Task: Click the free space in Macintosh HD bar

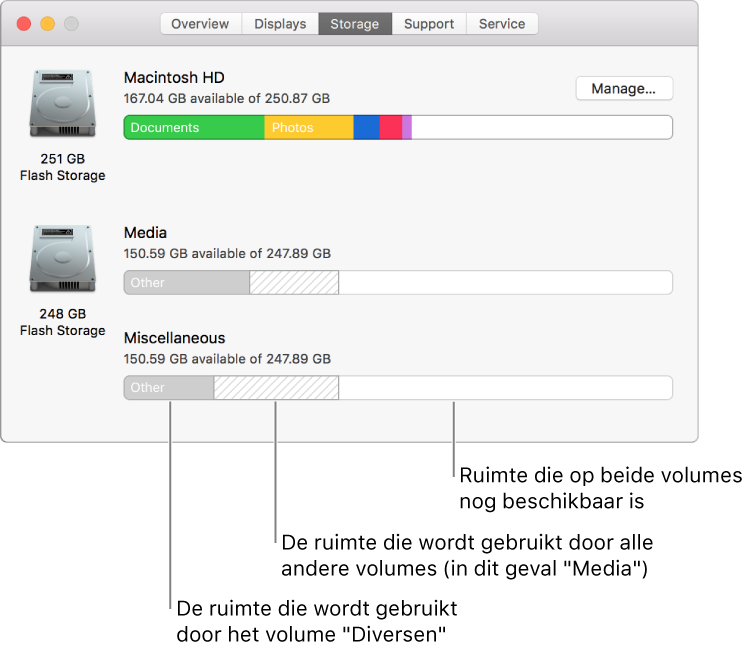Action: coord(542,127)
